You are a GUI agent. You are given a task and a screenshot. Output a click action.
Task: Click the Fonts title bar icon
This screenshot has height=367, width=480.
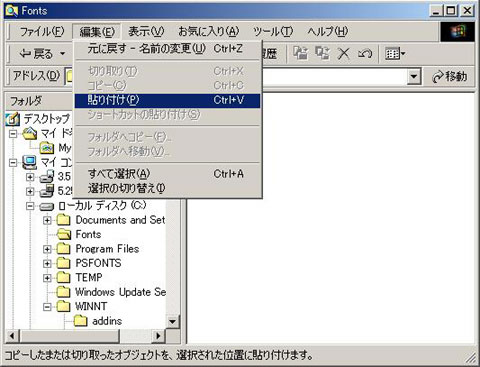point(11,11)
